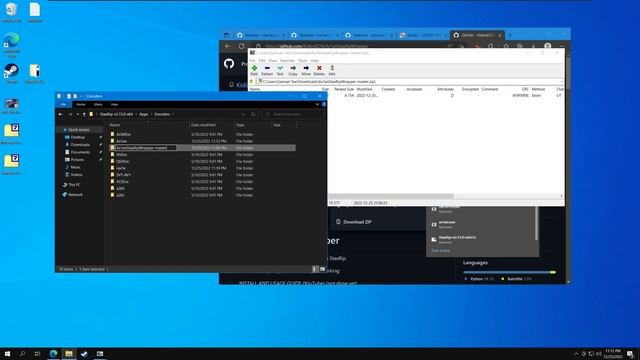The height and width of the screenshot is (360, 640).
Task: Open Pictures in Explorer sidebar
Action: (77, 160)
